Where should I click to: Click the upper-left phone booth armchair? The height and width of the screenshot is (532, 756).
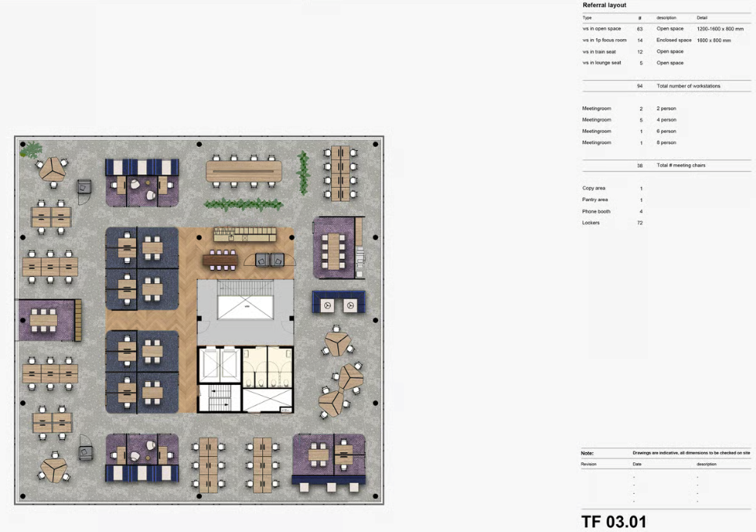(85, 187)
